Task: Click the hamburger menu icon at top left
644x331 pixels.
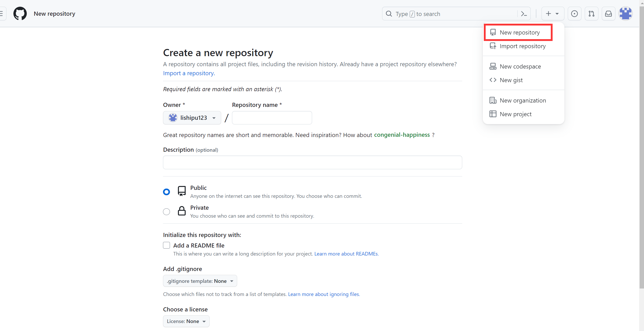Action: point(2,14)
